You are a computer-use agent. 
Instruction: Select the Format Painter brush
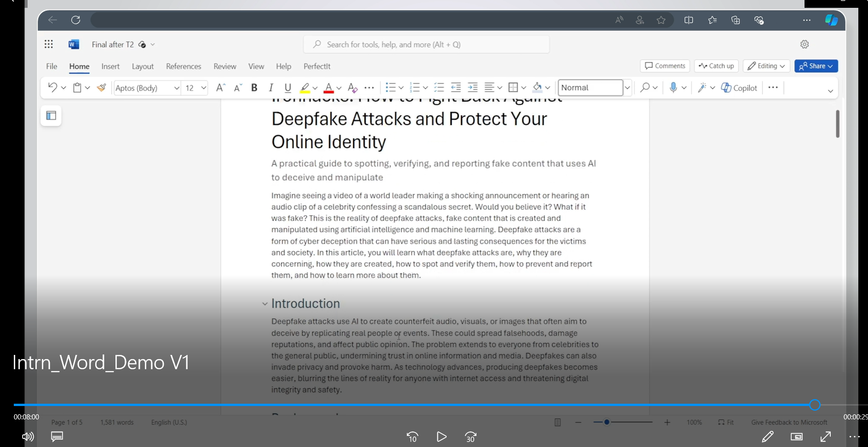(x=102, y=87)
